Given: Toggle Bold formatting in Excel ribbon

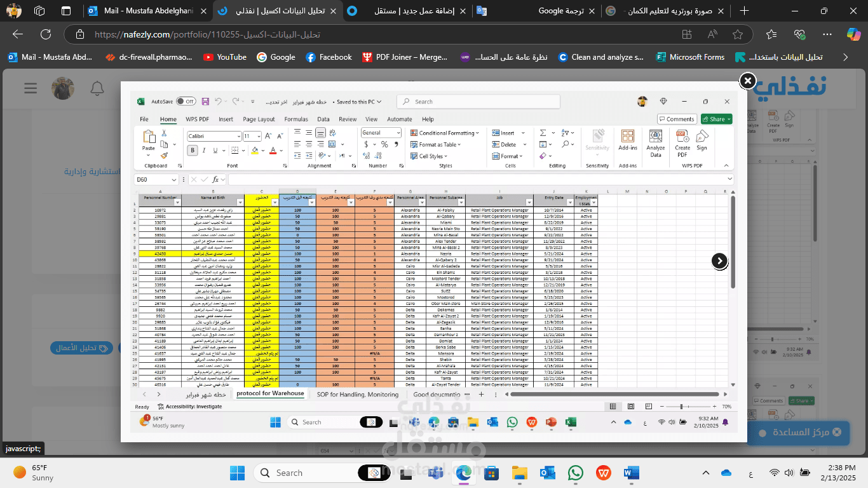Looking at the screenshot, I should (193, 151).
